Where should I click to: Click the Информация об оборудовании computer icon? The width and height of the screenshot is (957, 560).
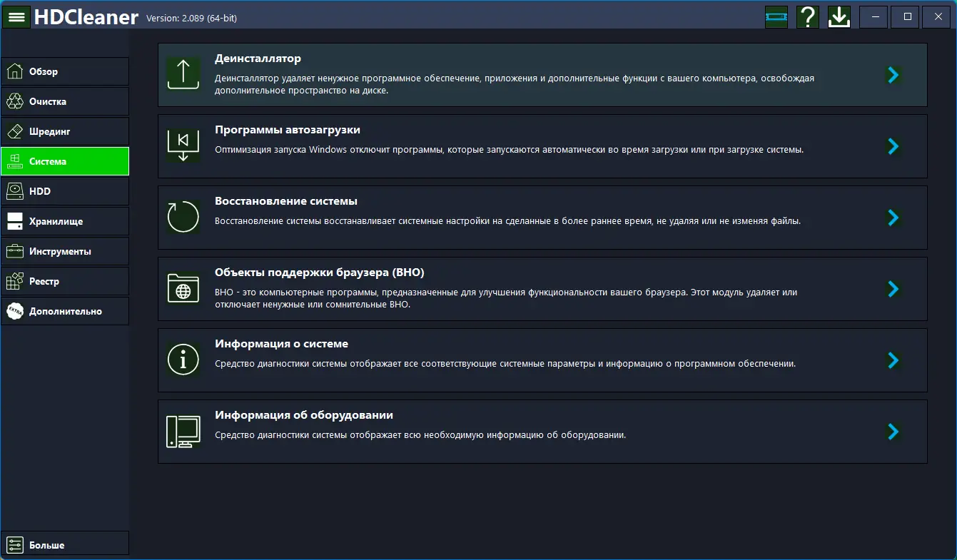[183, 431]
